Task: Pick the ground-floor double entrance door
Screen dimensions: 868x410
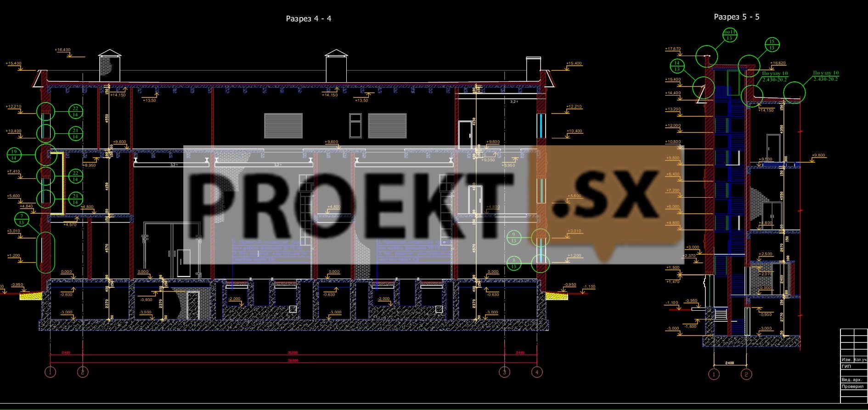Action: (172, 250)
